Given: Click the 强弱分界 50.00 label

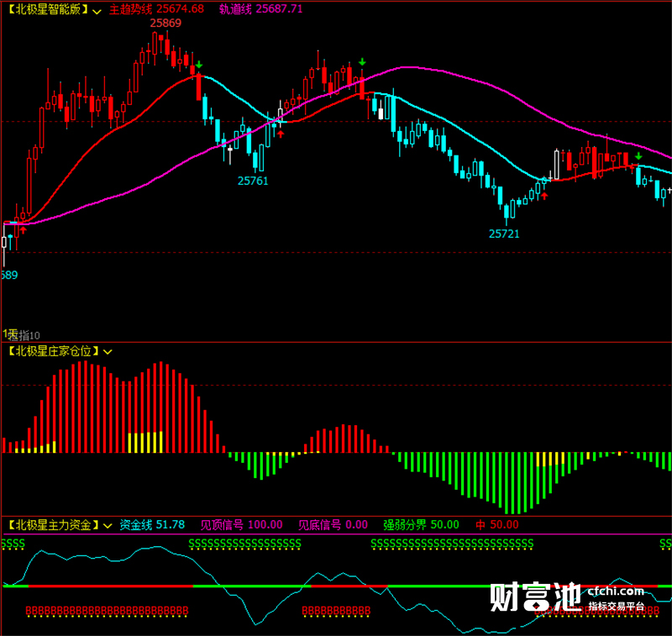Looking at the screenshot, I should 421,524.
